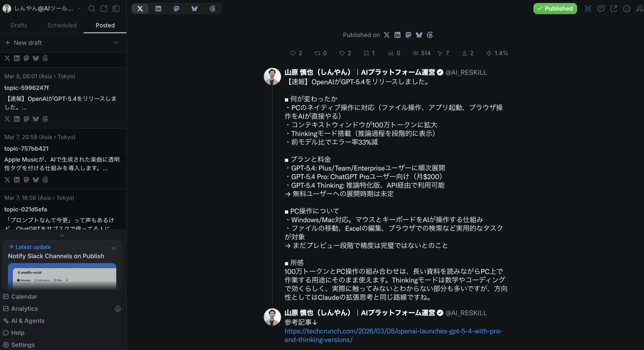Viewport: 644px width, 350px height.
Task: Open external share icon top right
Action: click(614, 9)
